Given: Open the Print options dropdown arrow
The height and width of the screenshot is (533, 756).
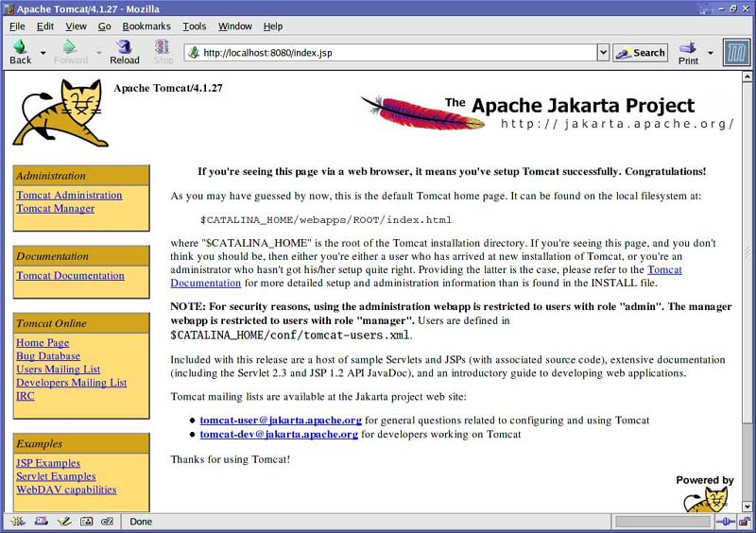Looking at the screenshot, I should [x=711, y=52].
